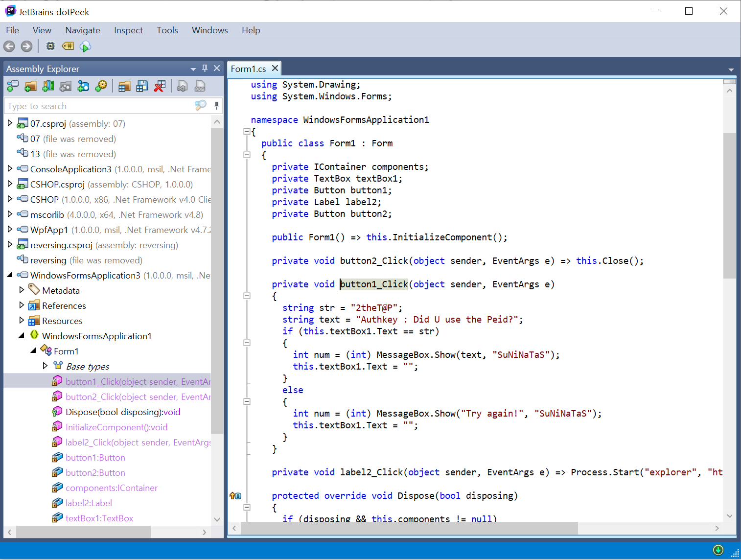Click the status bar green download indicator

(718, 550)
